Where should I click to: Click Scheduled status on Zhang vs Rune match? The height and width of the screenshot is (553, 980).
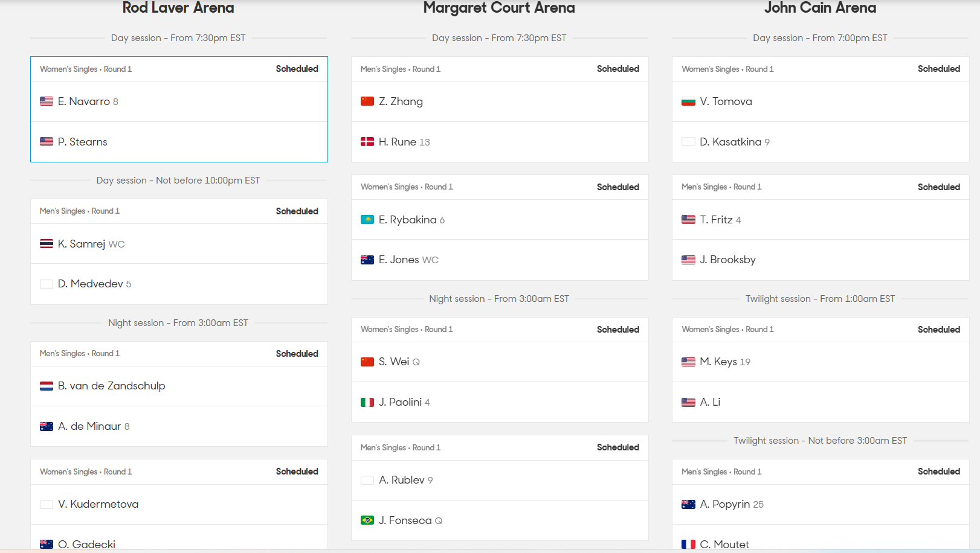coord(617,69)
